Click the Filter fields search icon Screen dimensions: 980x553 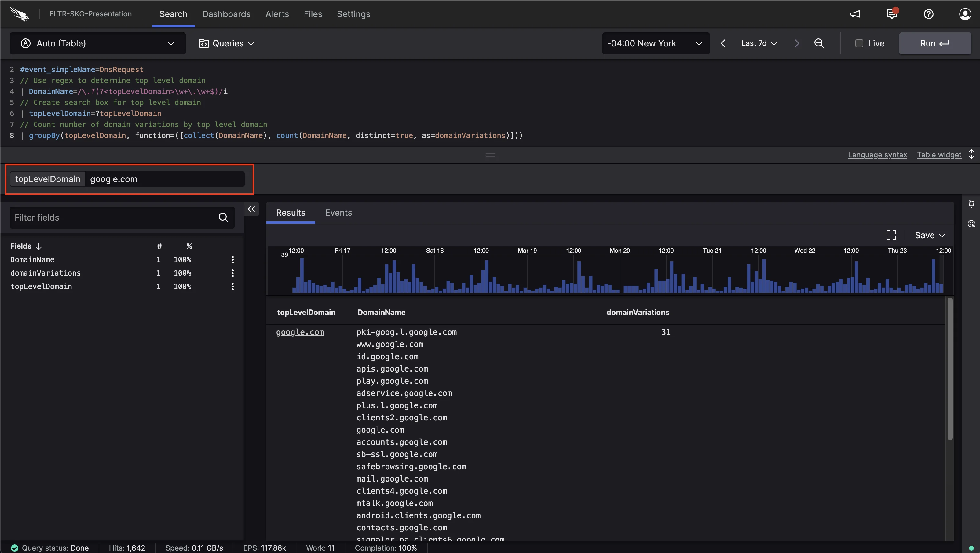click(223, 217)
